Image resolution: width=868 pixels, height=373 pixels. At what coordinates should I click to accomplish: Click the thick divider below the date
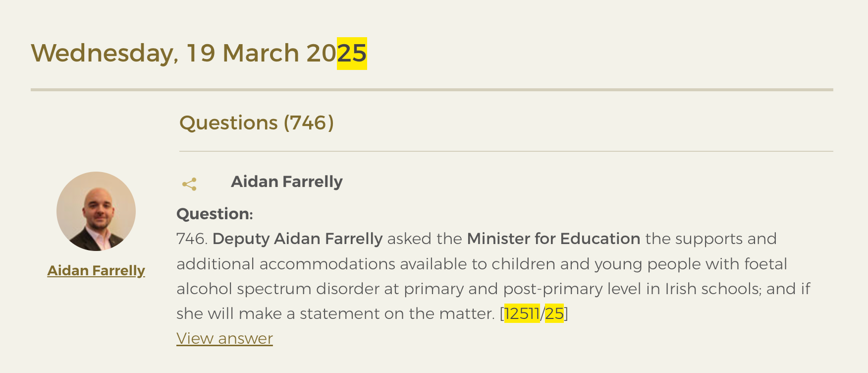432,90
